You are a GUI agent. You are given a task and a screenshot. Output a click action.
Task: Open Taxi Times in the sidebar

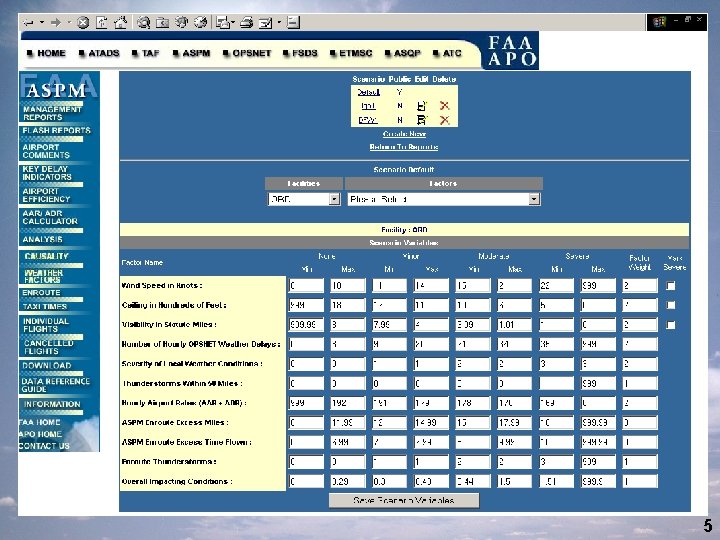45,306
